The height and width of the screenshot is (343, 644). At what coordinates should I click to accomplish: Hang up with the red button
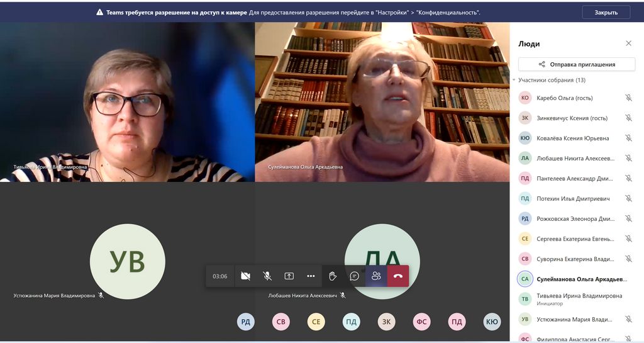click(x=398, y=276)
